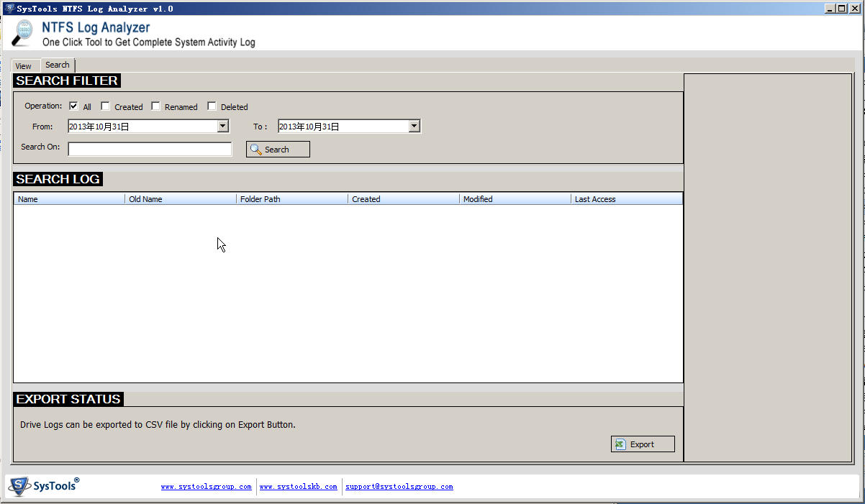This screenshot has width=865, height=504.
Task: Sort by Old Name column header
Action: pos(181,199)
